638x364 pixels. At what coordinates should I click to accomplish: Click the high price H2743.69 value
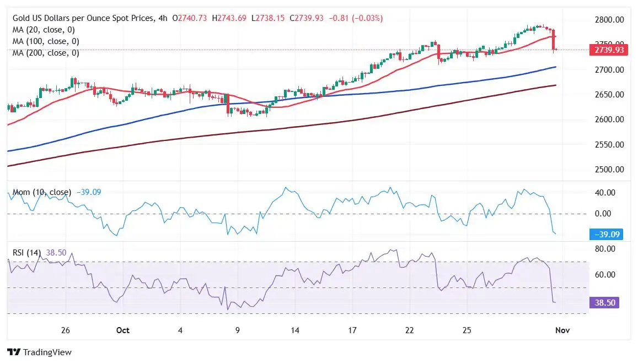[229, 18]
